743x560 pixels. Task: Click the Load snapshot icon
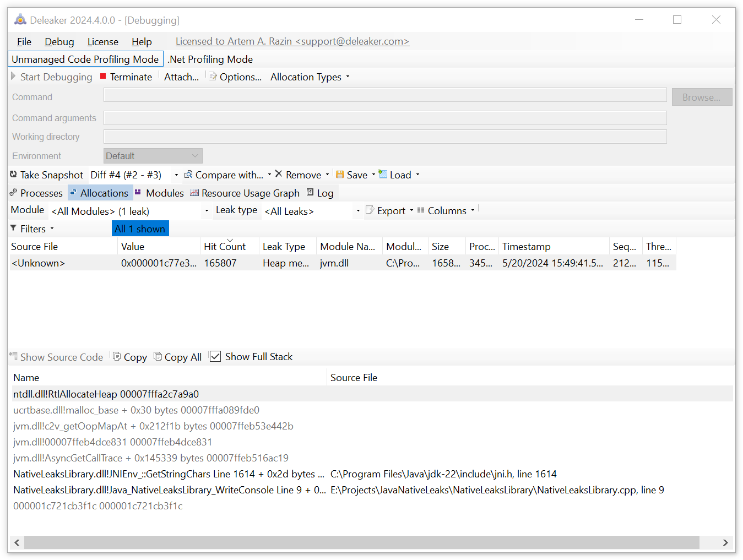(382, 175)
